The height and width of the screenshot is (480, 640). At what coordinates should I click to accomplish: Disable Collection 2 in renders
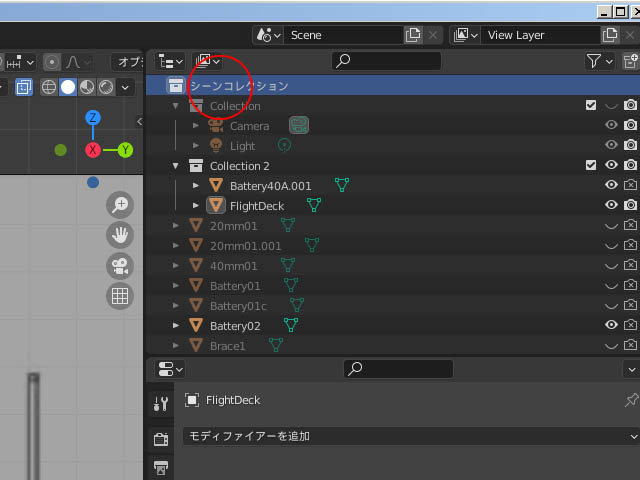coord(630,165)
